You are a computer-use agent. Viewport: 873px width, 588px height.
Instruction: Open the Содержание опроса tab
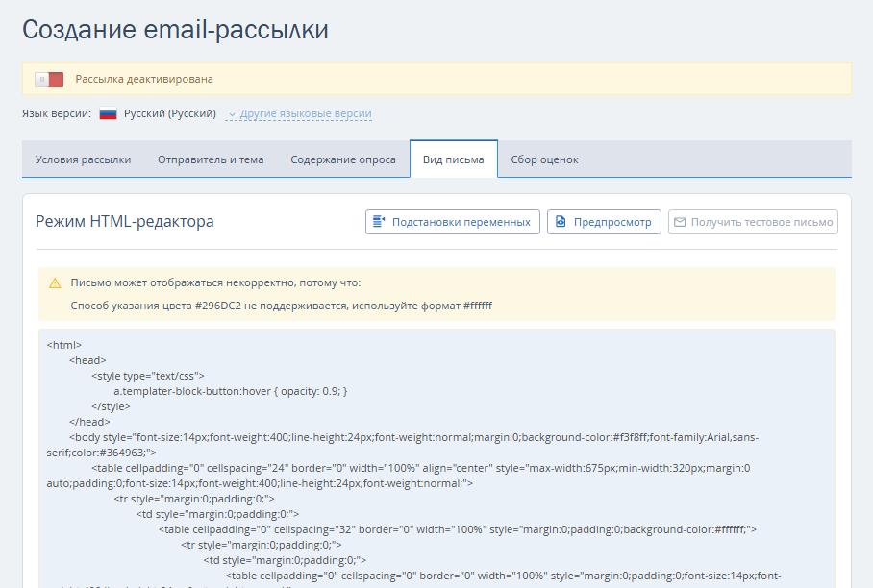tap(343, 159)
